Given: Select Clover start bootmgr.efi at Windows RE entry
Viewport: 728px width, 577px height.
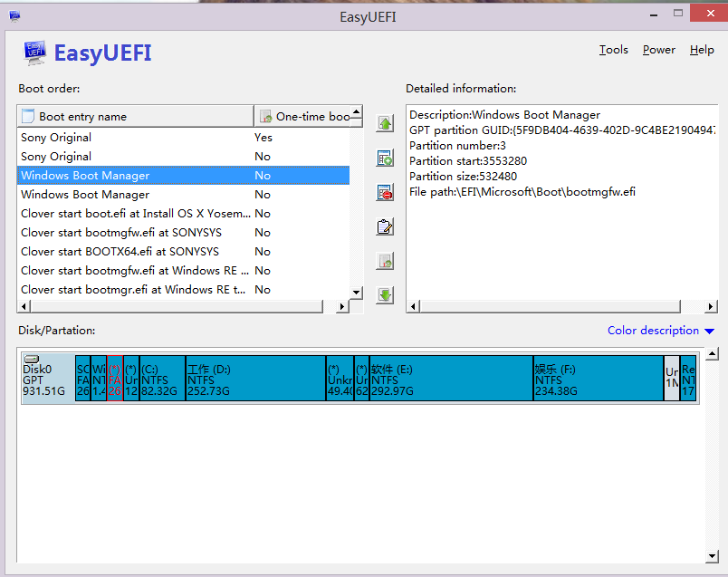Looking at the screenshot, I should click(184, 290).
